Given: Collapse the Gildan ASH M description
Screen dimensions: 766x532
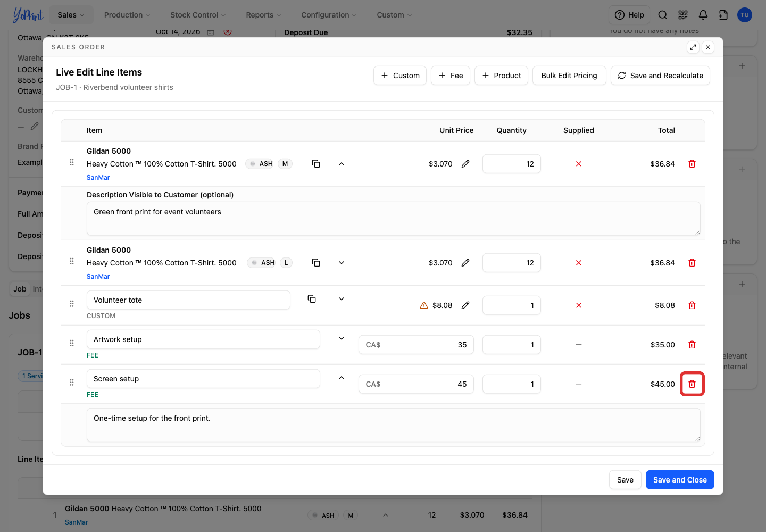Looking at the screenshot, I should coord(342,164).
